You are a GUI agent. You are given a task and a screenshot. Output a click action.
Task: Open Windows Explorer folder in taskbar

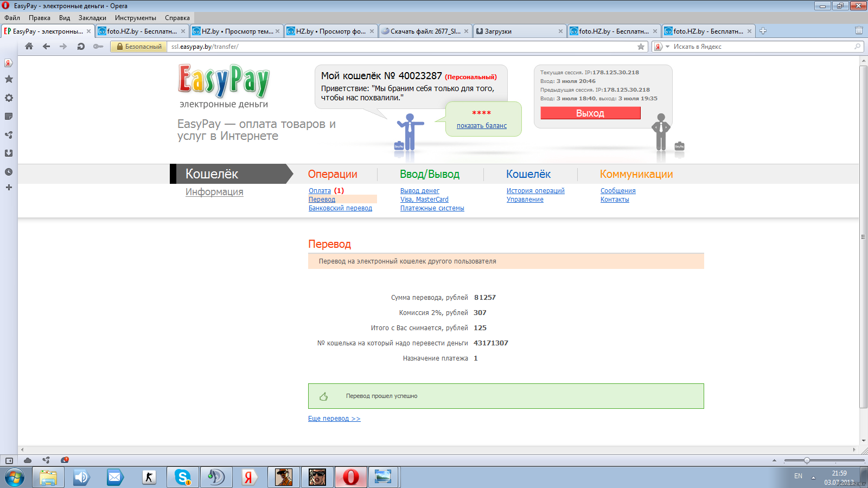(48, 477)
